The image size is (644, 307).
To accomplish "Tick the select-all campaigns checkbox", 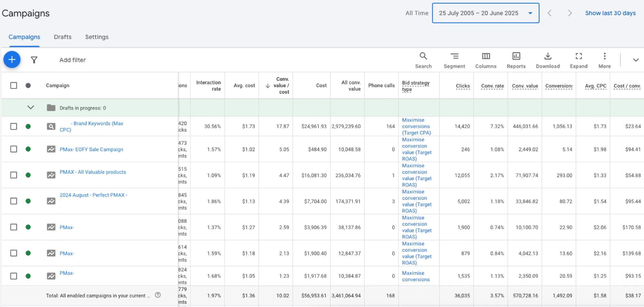I will pyautogui.click(x=14, y=85).
